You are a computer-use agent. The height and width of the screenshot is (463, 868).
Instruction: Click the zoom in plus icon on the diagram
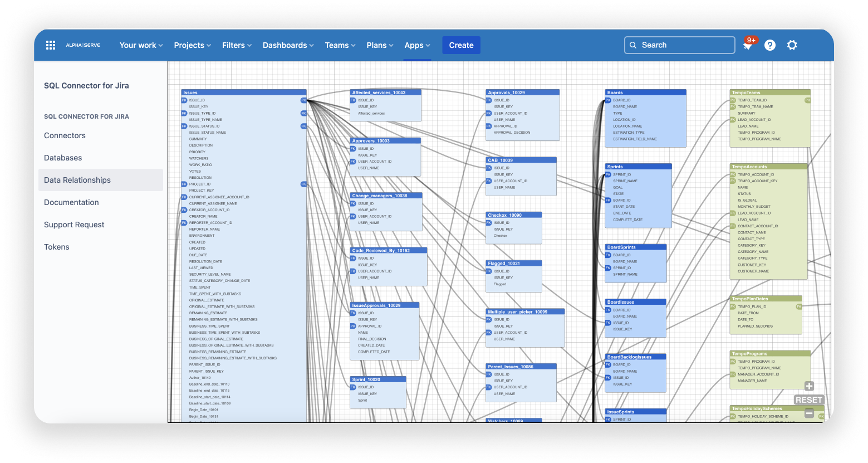809,386
